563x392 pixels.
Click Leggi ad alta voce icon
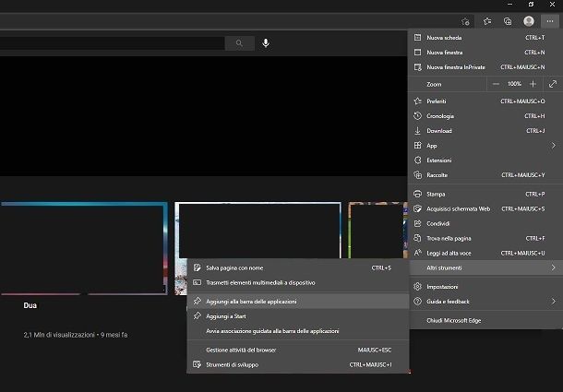click(x=417, y=253)
